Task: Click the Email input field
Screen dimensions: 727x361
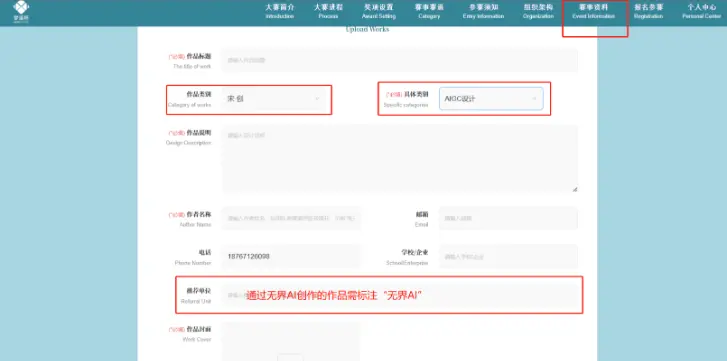Action: pos(508,218)
